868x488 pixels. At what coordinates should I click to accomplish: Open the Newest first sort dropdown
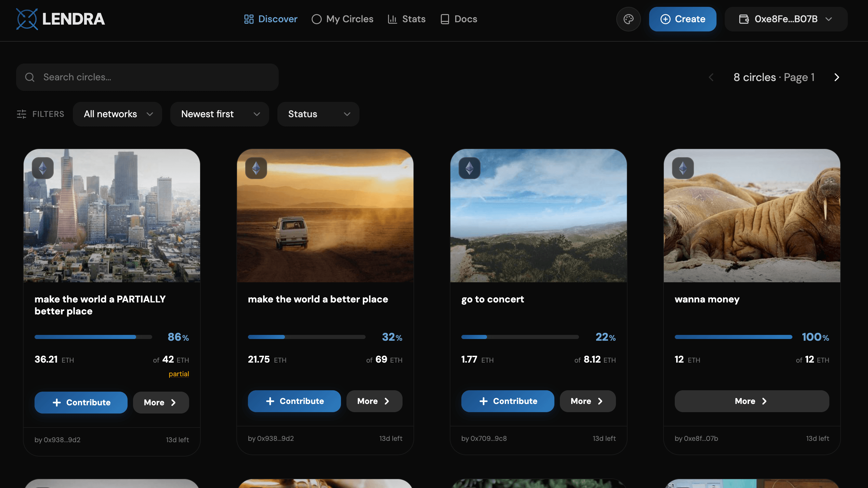(220, 114)
